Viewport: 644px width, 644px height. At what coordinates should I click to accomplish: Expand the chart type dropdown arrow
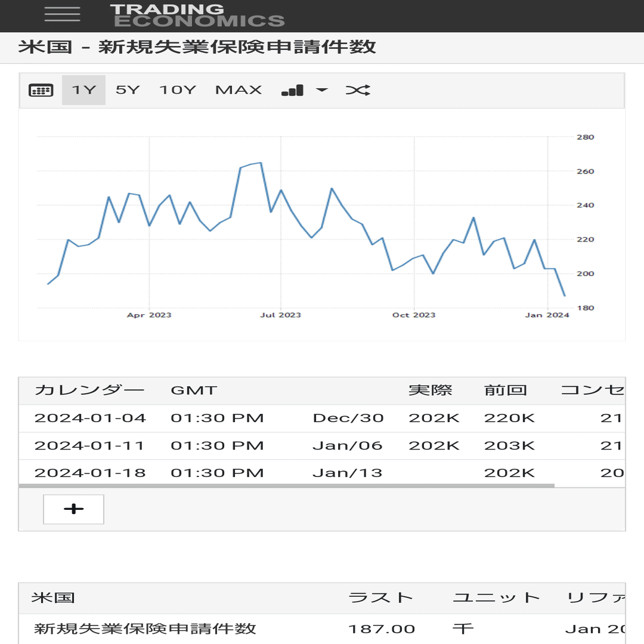[322, 89]
